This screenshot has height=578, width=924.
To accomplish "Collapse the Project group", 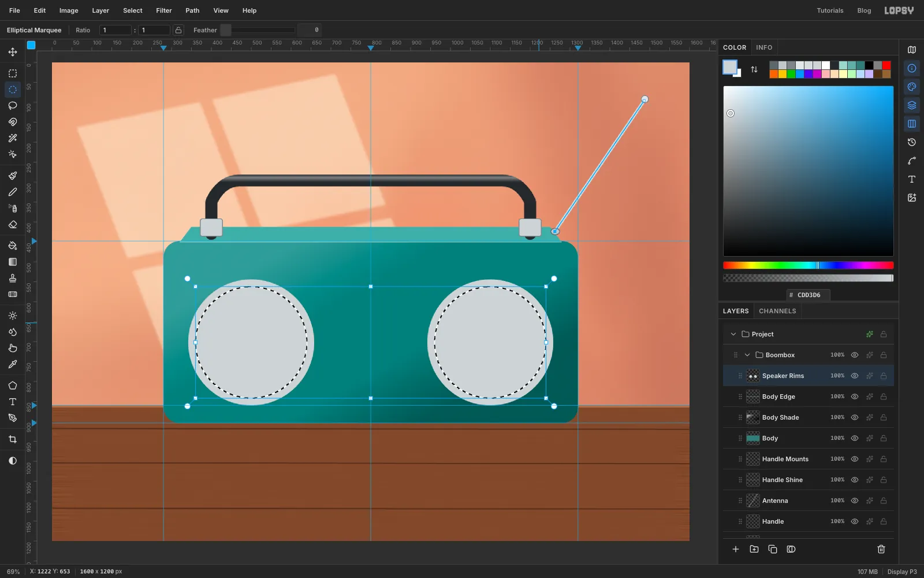I will point(733,334).
